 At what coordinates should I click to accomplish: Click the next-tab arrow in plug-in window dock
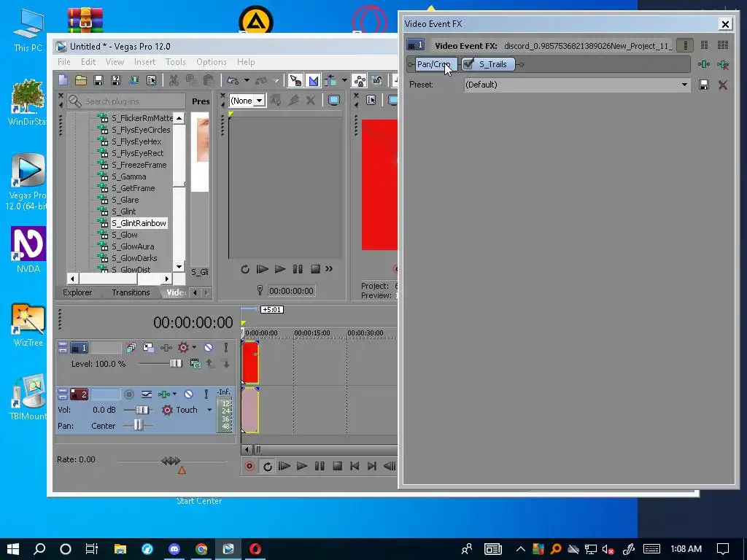(206, 292)
